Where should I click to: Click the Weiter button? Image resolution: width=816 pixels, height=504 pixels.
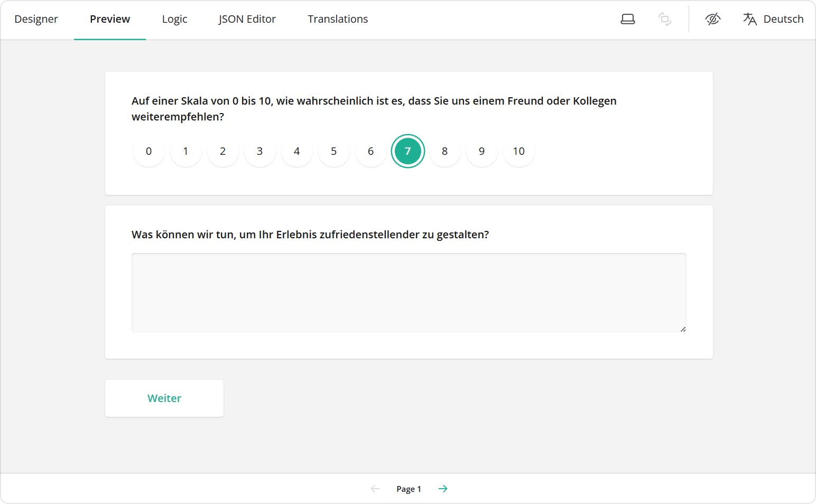(x=164, y=398)
